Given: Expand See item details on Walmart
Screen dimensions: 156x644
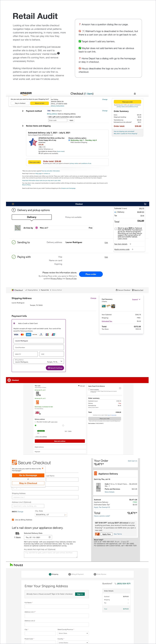Looking at the screenshot, I should (123, 244).
